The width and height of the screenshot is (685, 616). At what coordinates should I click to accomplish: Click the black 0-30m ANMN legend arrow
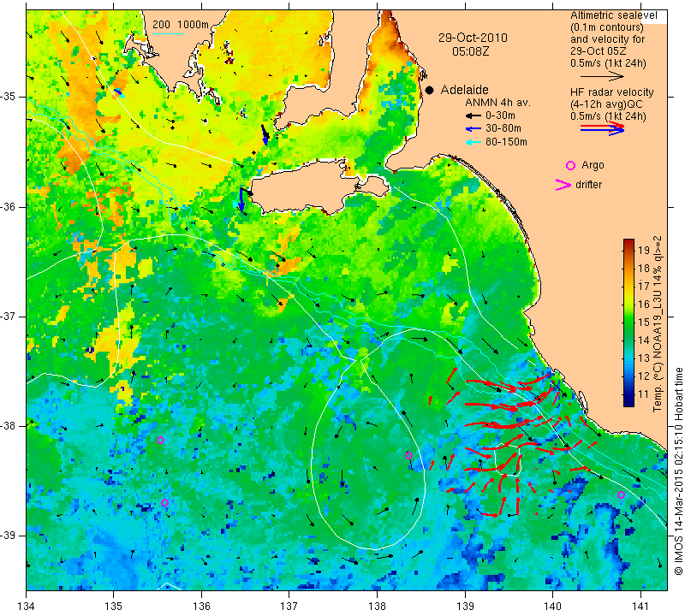tap(473, 115)
